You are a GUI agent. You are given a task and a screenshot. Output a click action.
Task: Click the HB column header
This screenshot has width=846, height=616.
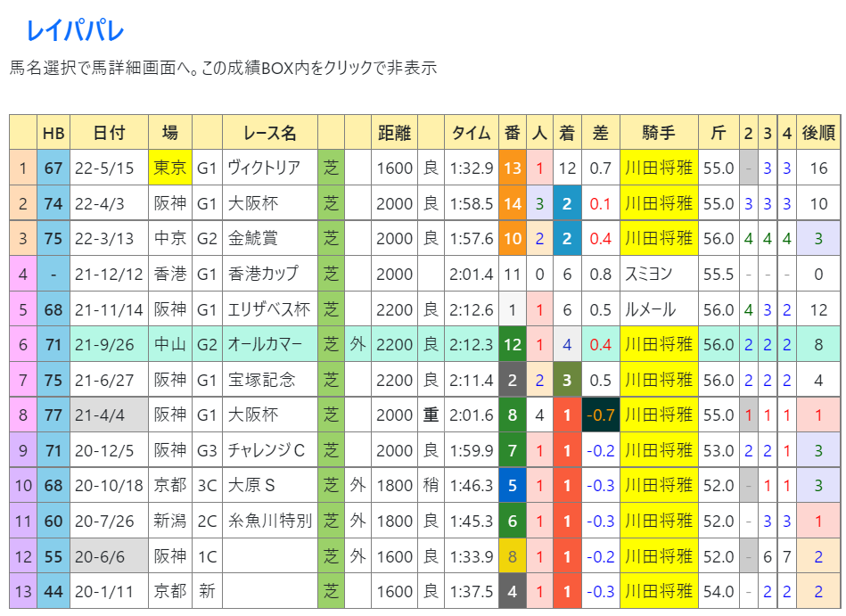(x=53, y=133)
